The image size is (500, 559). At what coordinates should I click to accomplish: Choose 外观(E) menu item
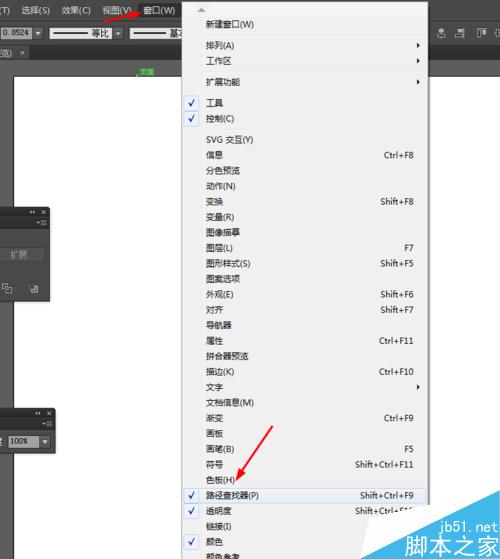click(305, 294)
